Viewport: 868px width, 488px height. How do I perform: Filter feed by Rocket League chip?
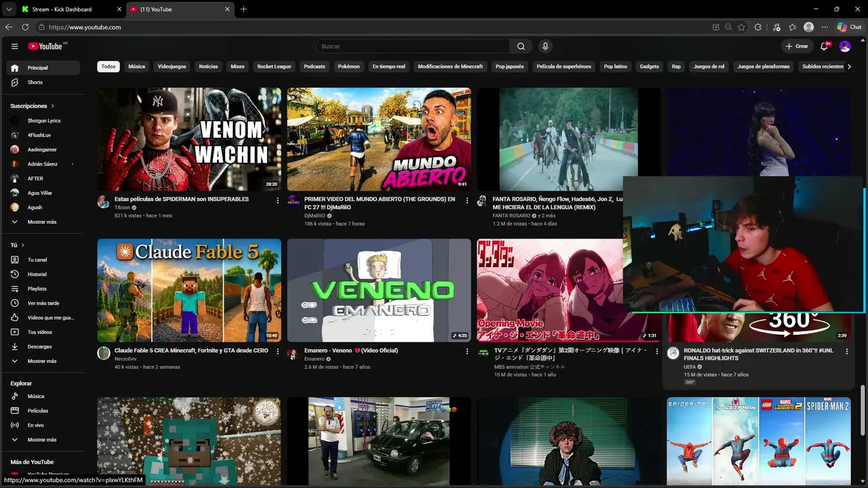[274, 66]
